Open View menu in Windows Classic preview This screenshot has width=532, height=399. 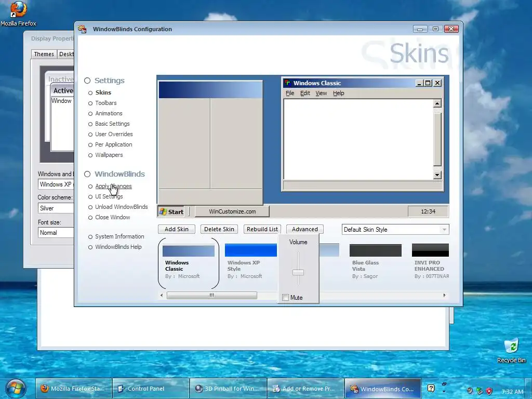tap(321, 94)
